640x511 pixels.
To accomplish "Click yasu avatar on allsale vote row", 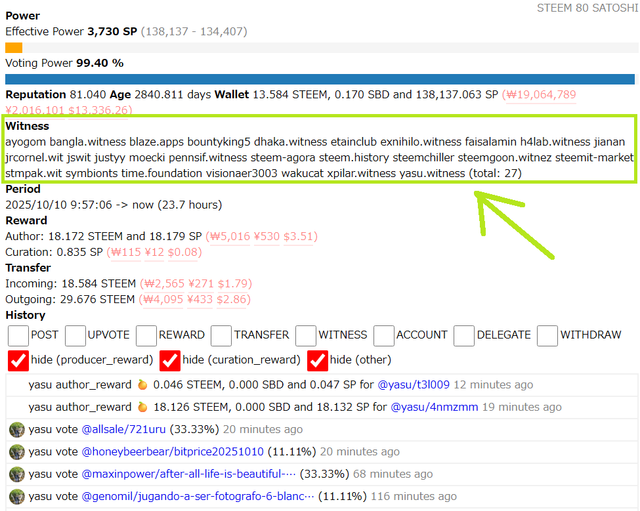I will [17, 430].
